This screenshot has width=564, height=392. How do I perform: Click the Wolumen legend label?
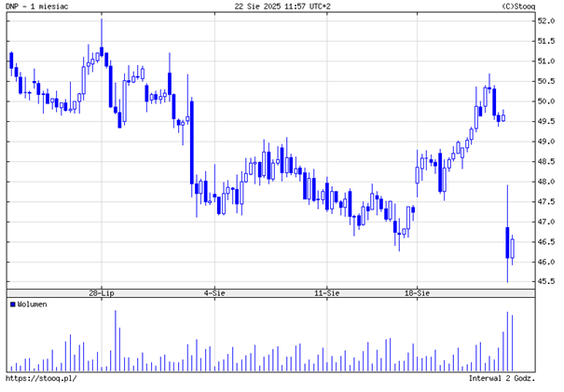click(x=33, y=304)
